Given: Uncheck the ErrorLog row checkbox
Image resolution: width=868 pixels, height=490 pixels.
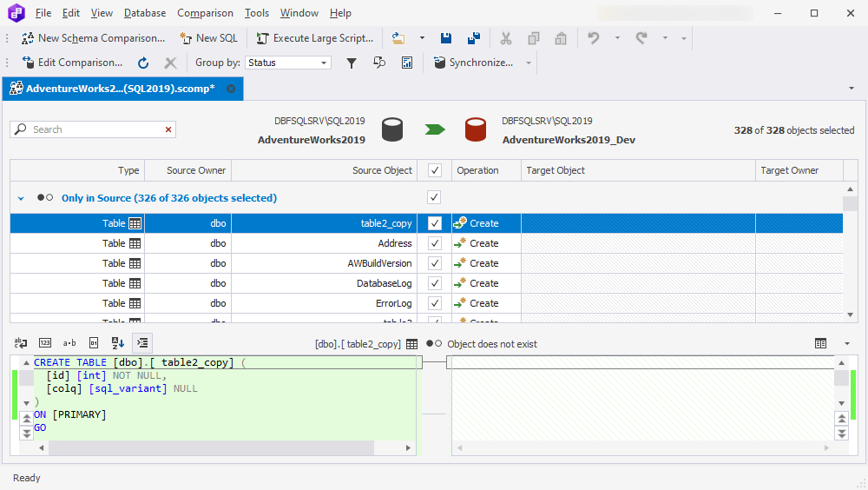Looking at the screenshot, I should tap(435, 303).
